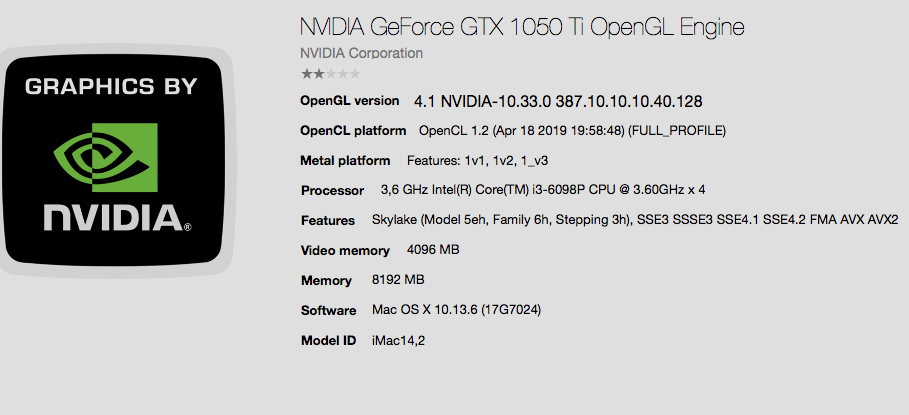Select the GeForce GTX 1050 Ti title
This screenshot has height=415, width=909.
[522, 27]
